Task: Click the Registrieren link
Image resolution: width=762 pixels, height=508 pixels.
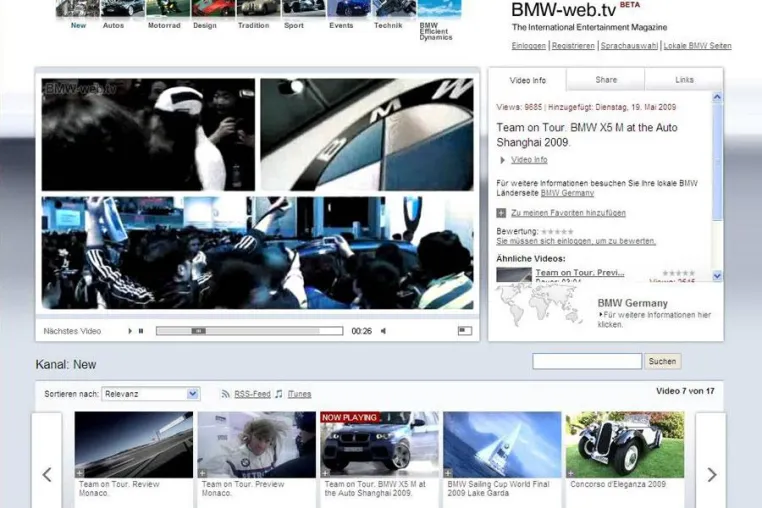Action: click(x=573, y=46)
